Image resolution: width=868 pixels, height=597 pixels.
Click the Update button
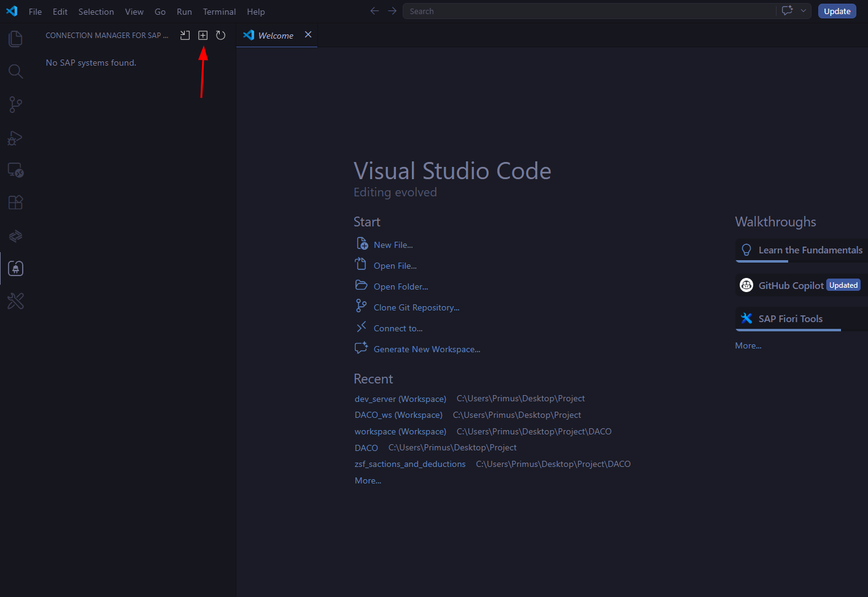[837, 11]
